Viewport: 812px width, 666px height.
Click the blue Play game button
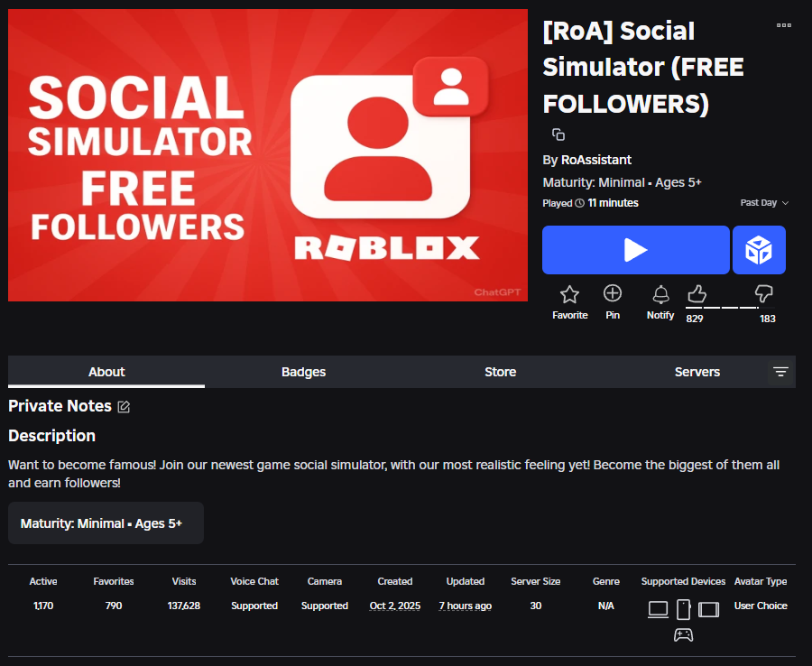point(635,250)
